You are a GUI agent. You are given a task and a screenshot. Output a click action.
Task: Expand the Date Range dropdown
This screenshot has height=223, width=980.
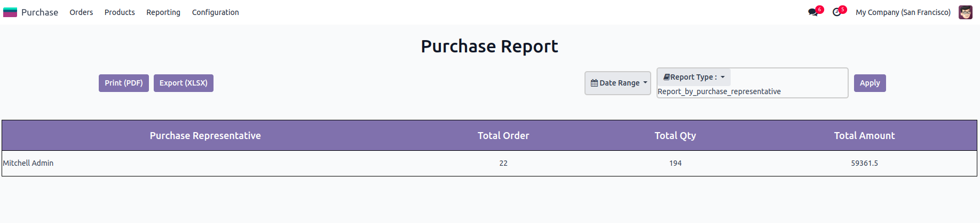(x=618, y=83)
